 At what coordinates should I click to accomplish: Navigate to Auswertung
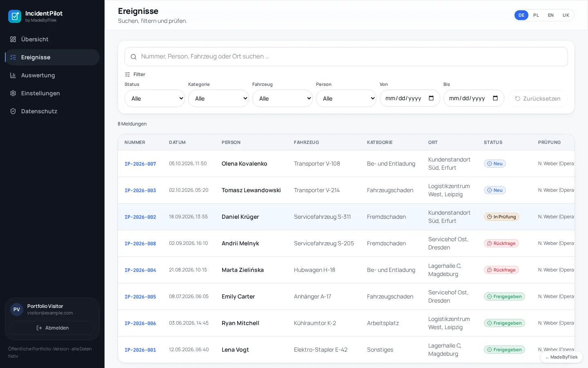pos(52,75)
